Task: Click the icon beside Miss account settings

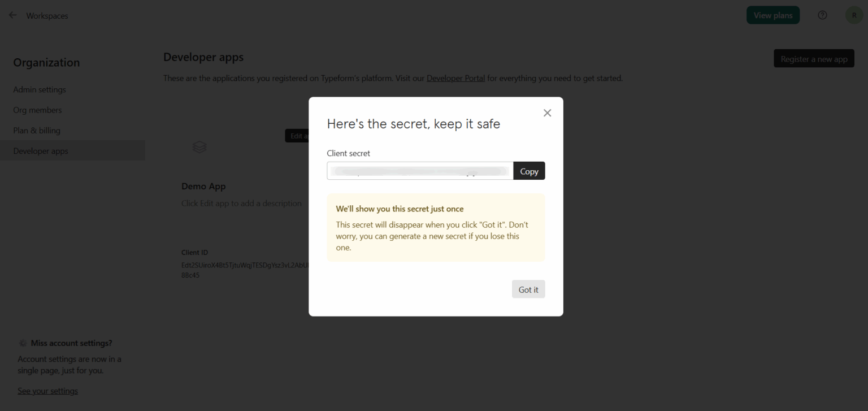Action: click(23, 343)
